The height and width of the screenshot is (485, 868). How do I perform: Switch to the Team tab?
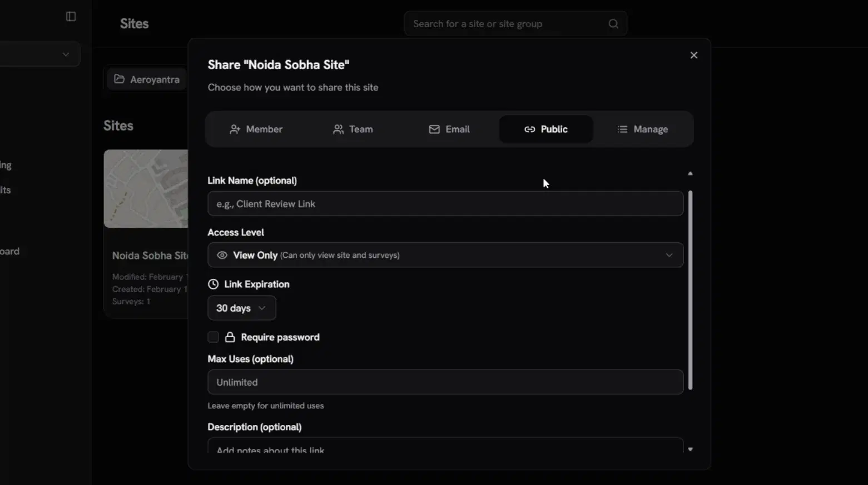[x=353, y=129]
